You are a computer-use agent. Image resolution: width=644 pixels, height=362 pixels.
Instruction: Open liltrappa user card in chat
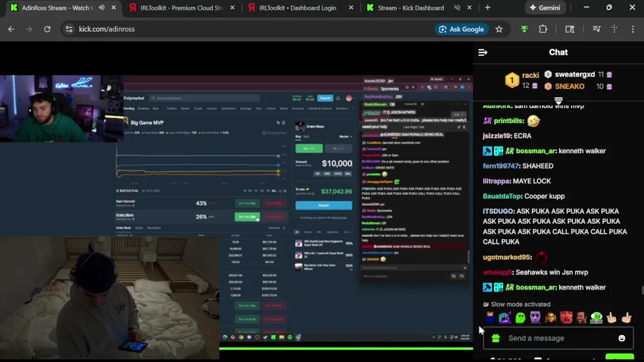click(x=497, y=181)
